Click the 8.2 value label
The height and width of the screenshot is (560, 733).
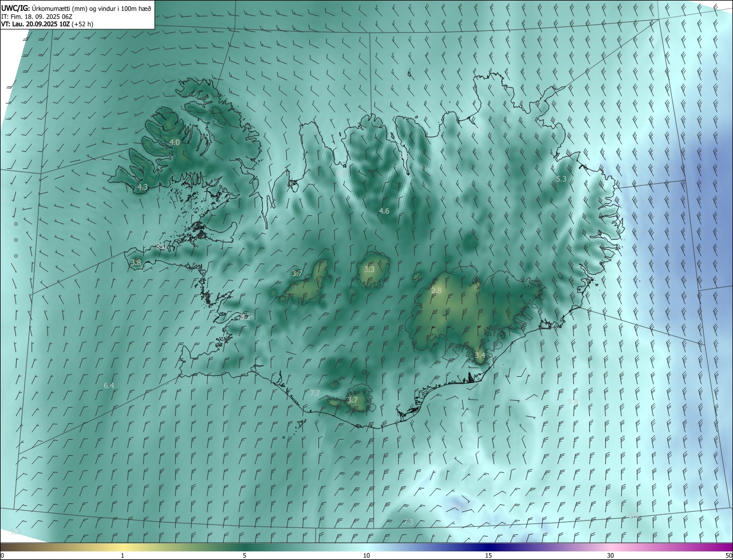tap(246, 316)
